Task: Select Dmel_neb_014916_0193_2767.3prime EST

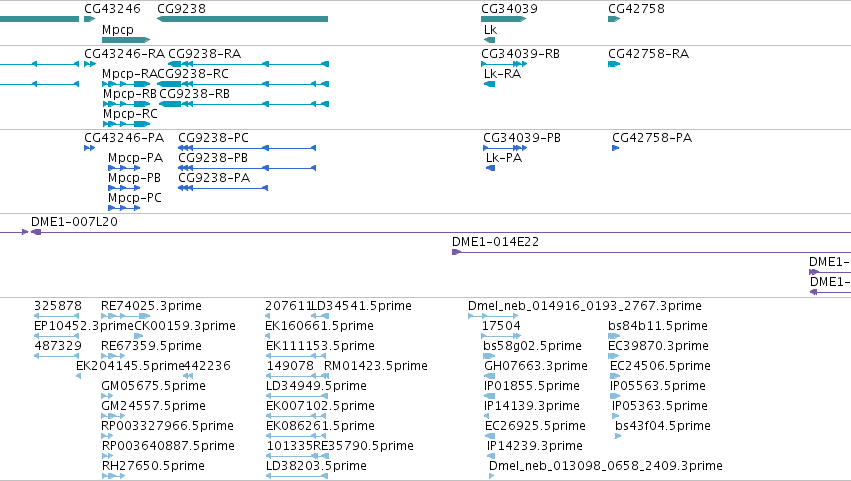Action: point(585,306)
